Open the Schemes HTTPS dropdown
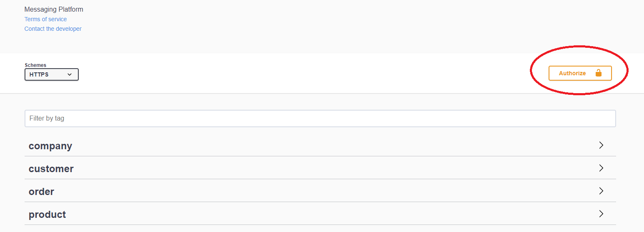The height and width of the screenshot is (232, 644). (52, 75)
